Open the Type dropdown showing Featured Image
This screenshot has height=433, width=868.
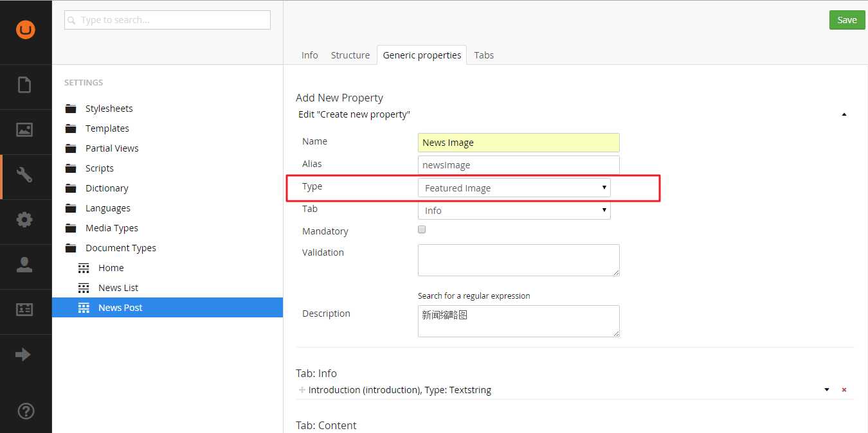(514, 188)
